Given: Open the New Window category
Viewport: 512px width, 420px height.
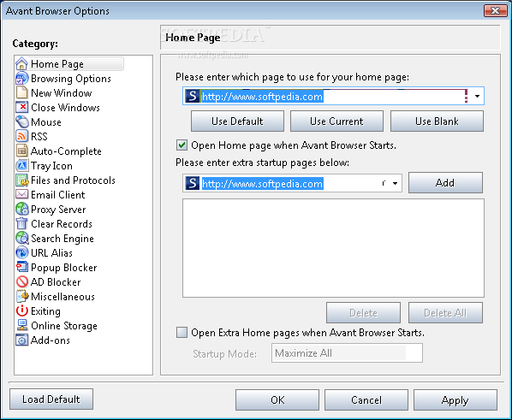Looking at the screenshot, I should pos(62,93).
